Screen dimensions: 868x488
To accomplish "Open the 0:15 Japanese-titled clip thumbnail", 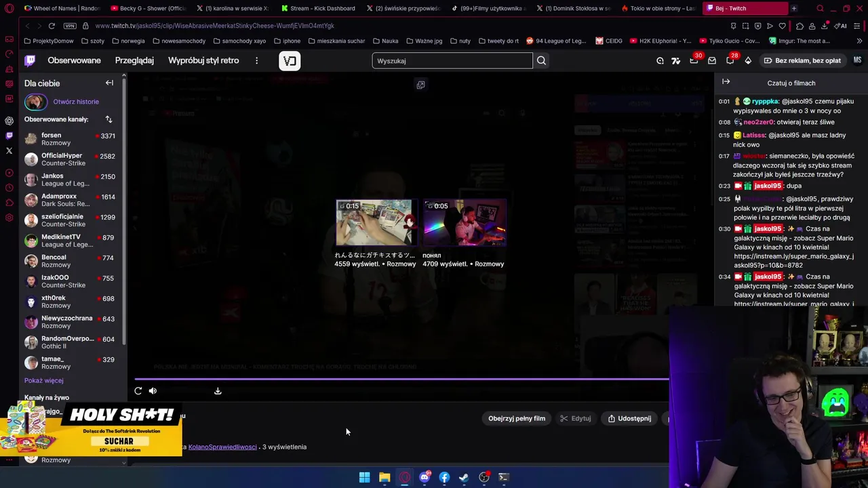I will (375, 223).
